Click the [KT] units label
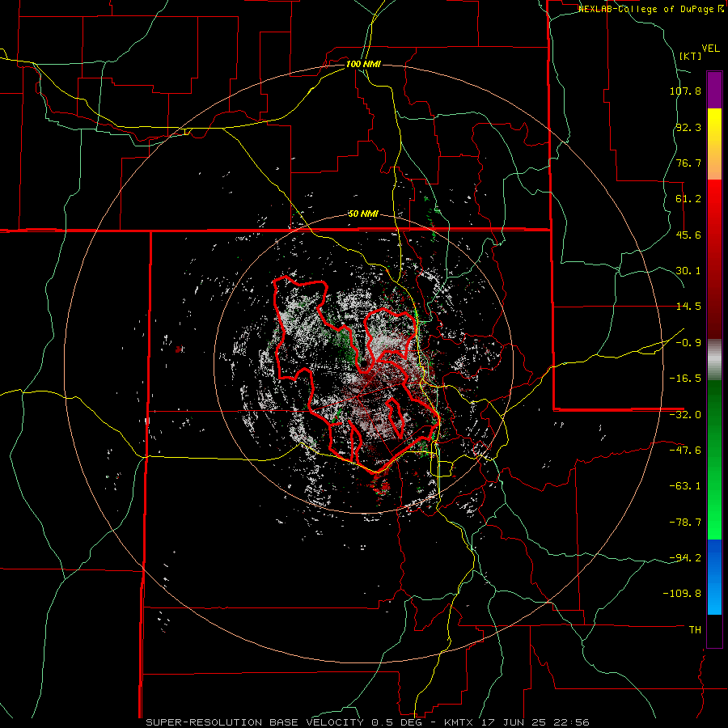Image resolution: width=728 pixels, height=728 pixels. pos(691,56)
